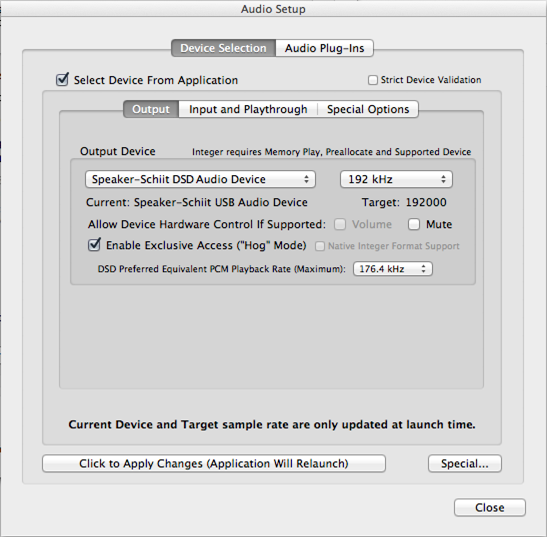
Task: Uncheck Select Device From Application
Action: coord(62,80)
